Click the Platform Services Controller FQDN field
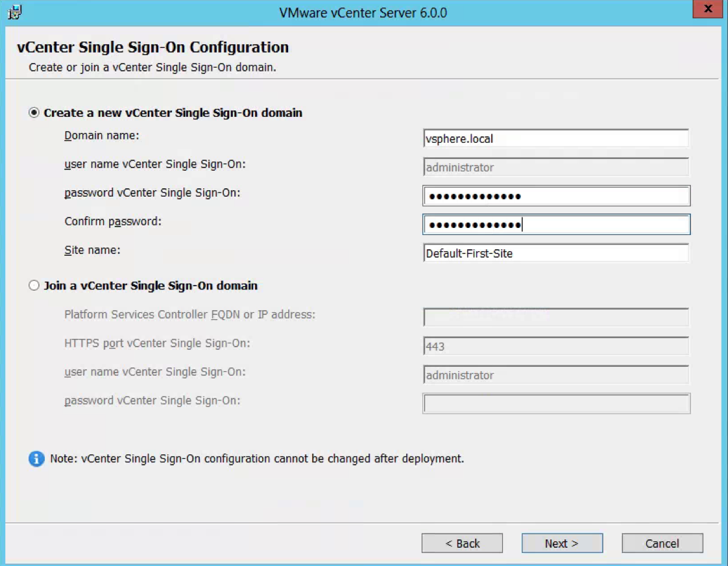Image resolution: width=728 pixels, height=566 pixels. pos(556,317)
